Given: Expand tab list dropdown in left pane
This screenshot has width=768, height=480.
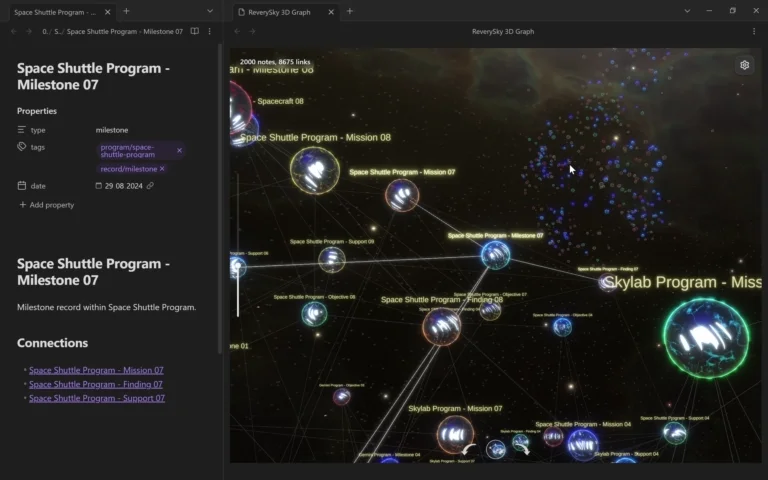Looking at the screenshot, I should 210,11.
